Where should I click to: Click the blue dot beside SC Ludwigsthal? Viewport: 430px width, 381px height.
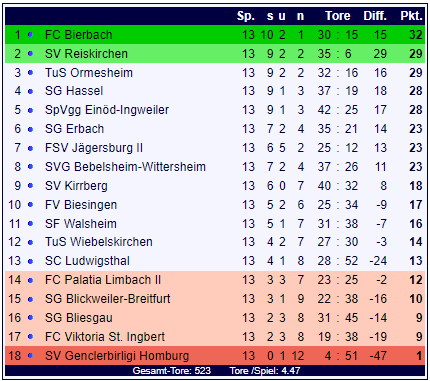tap(30, 261)
